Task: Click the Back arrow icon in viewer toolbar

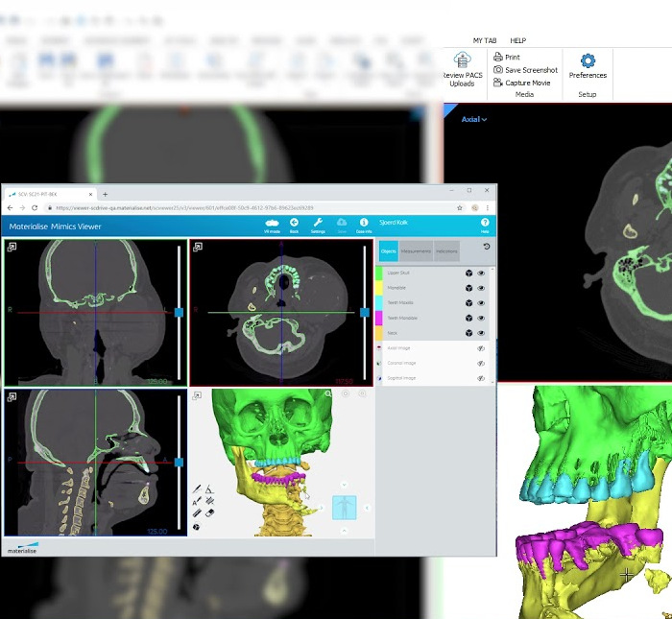Action: tap(294, 224)
